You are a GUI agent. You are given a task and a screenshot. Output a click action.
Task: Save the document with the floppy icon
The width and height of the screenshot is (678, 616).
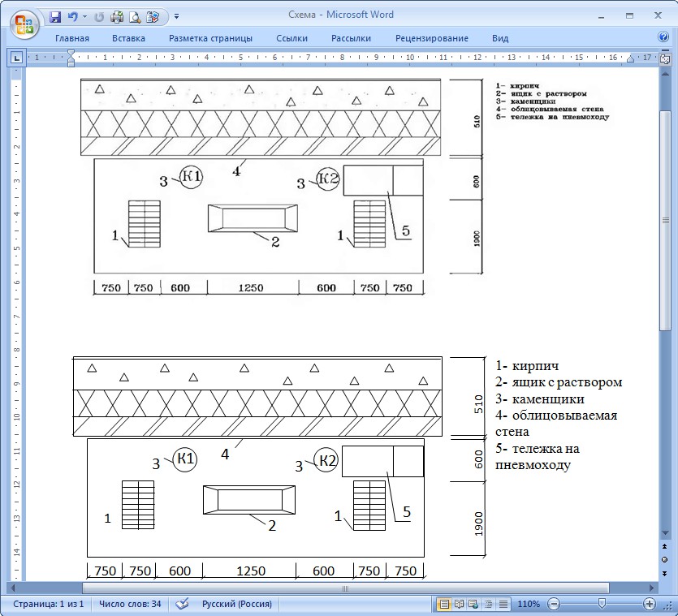click(x=55, y=17)
